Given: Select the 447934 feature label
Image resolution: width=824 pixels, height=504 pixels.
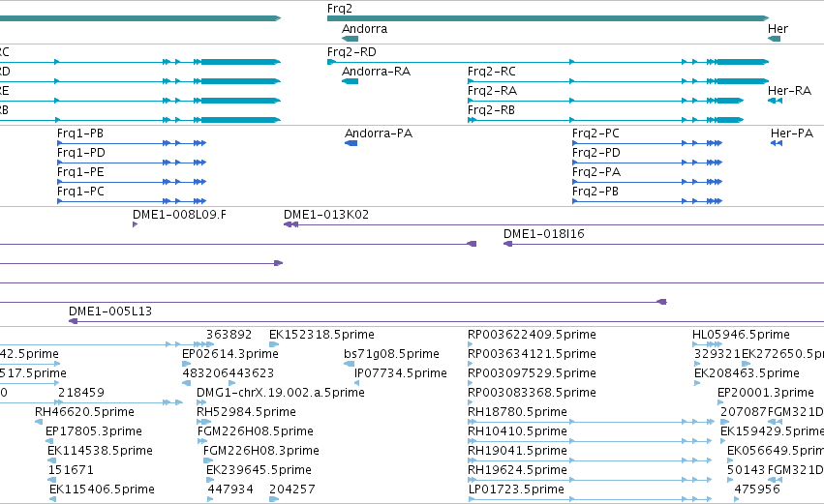Looking at the screenshot, I should (x=230, y=489).
